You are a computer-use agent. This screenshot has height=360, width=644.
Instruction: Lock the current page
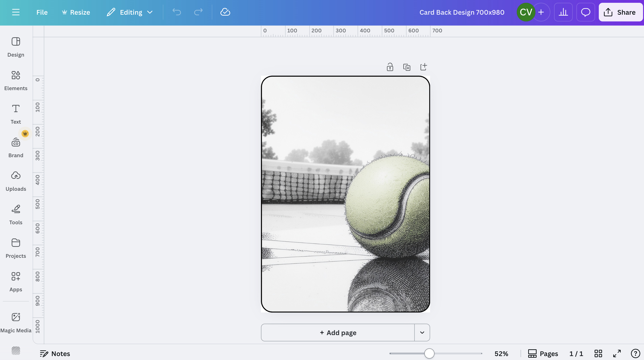pos(390,67)
